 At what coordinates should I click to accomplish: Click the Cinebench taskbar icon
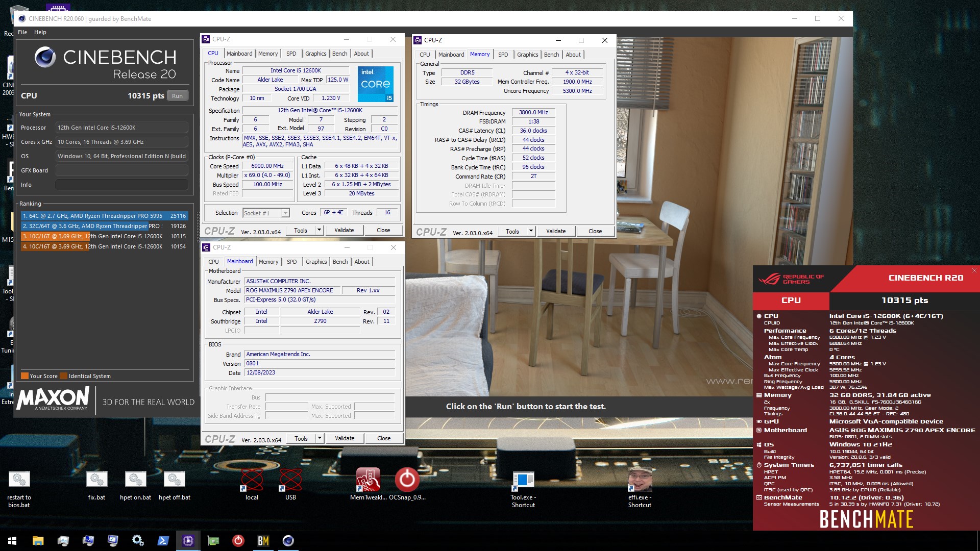tap(288, 541)
